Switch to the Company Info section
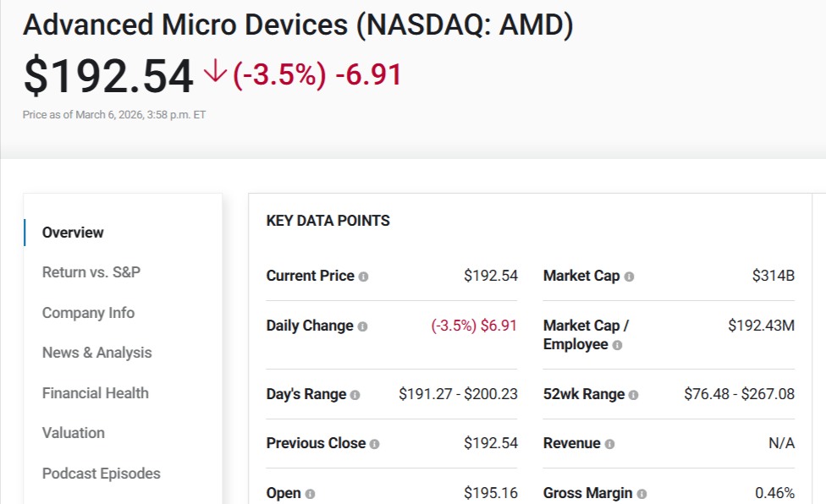Screen dimensions: 826x504 tap(88, 313)
